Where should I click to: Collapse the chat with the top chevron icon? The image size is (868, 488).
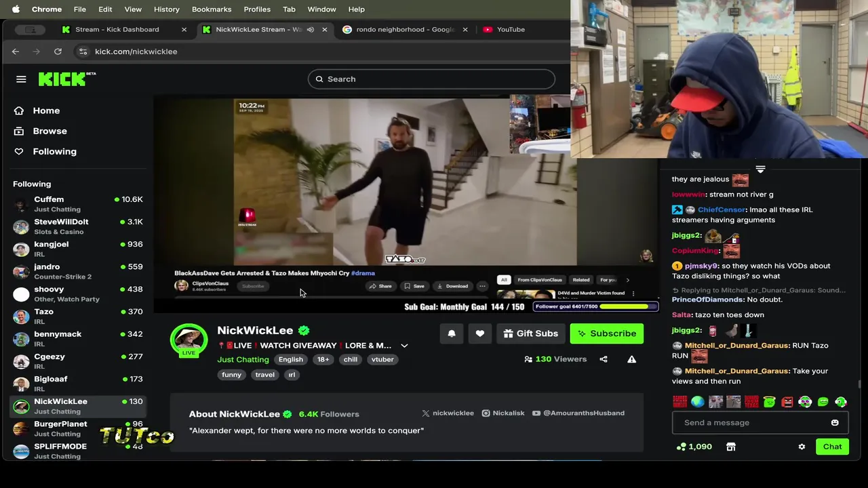[760, 169]
